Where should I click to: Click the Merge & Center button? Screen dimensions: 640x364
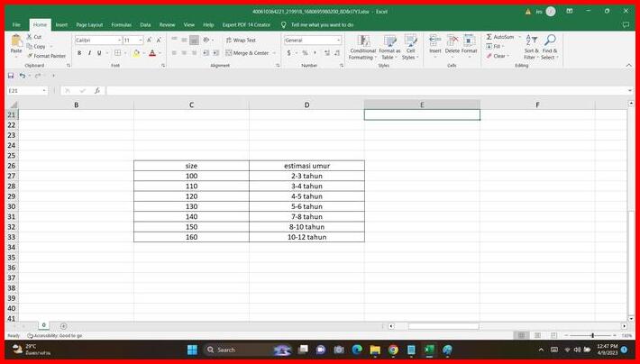point(249,53)
